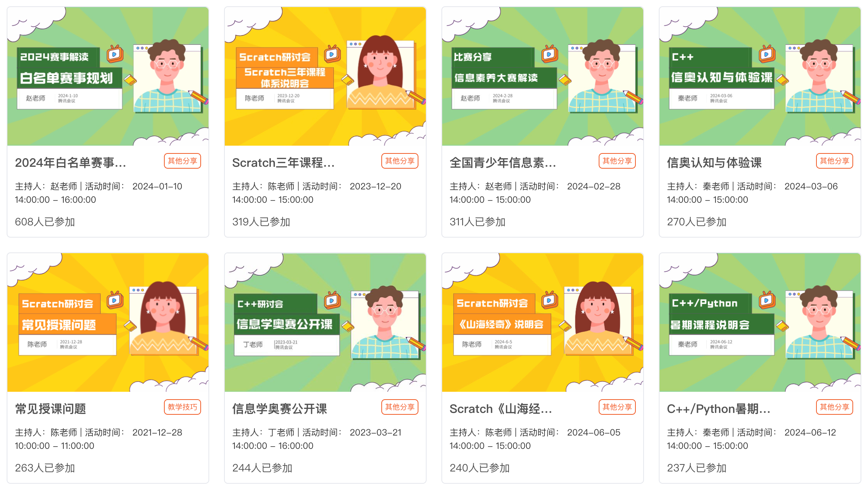868x490 pixels.
Task: Open the 信息学奥赛公开课 cover thumbnail
Action: pos(325,322)
